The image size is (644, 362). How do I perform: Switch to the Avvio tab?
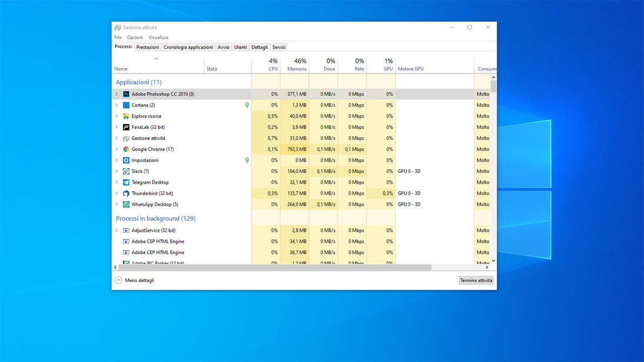point(223,47)
